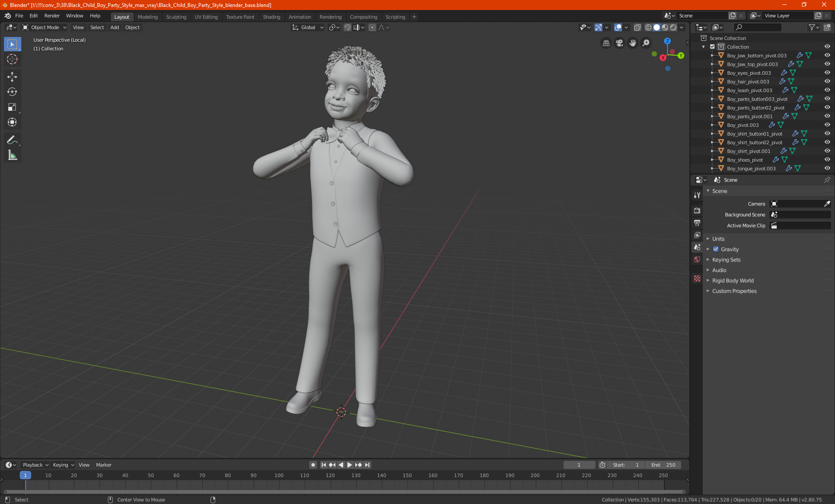Hide Boy_hair_pivot.003 using eye icon

click(827, 81)
